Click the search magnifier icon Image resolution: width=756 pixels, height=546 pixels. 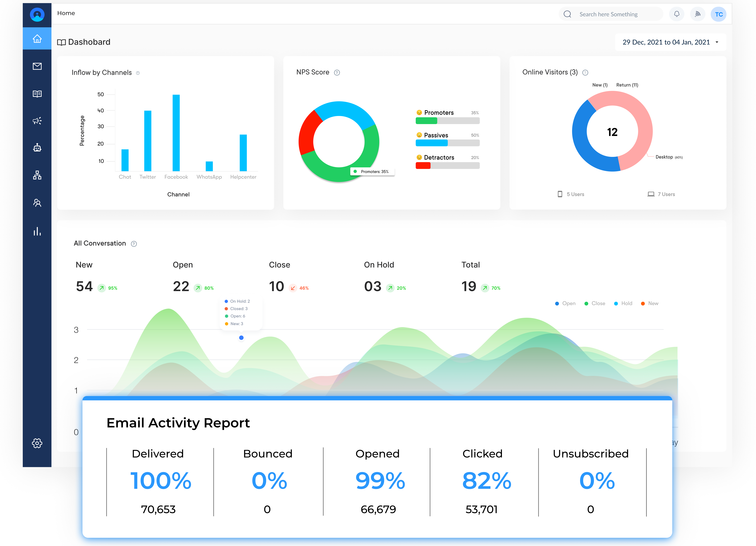[567, 14]
